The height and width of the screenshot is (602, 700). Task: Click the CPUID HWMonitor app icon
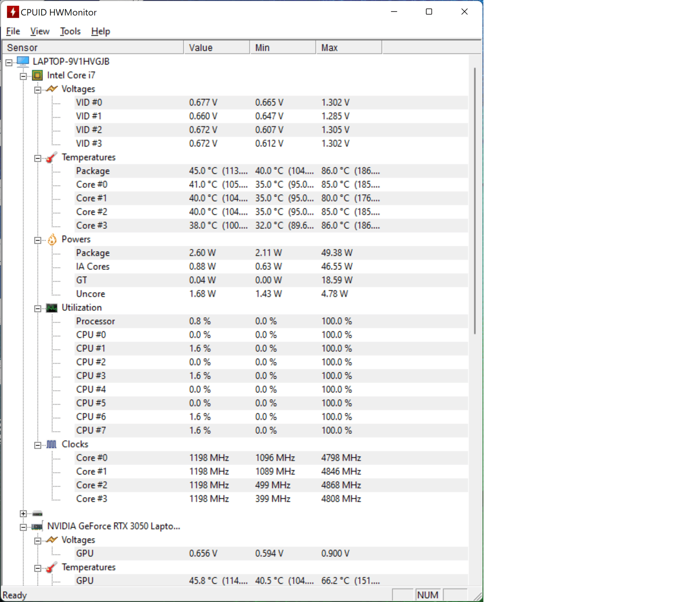(x=13, y=12)
